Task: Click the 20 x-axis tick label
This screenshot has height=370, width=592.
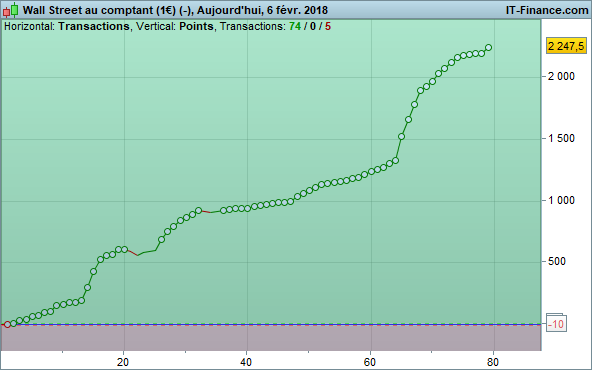Action: (x=123, y=362)
